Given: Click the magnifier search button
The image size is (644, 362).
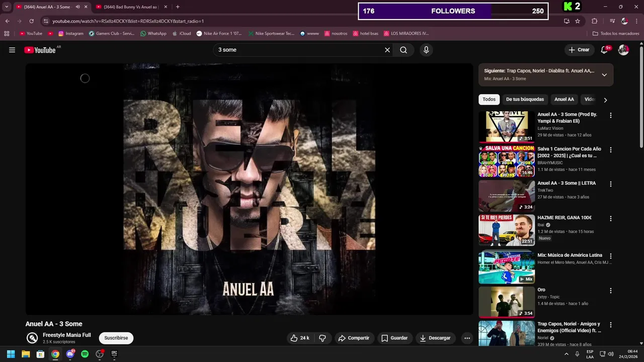Looking at the screenshot, I should point(404,50).
